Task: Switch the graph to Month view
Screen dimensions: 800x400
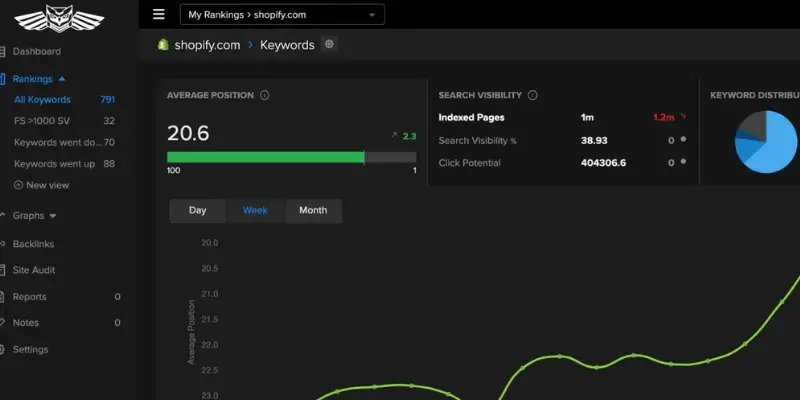Action: tap(313, 211)
